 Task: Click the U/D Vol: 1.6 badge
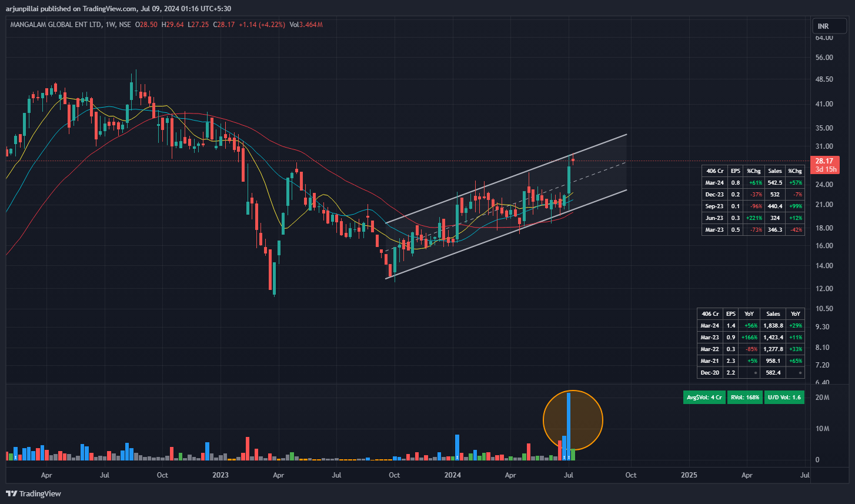coord(785,398)
